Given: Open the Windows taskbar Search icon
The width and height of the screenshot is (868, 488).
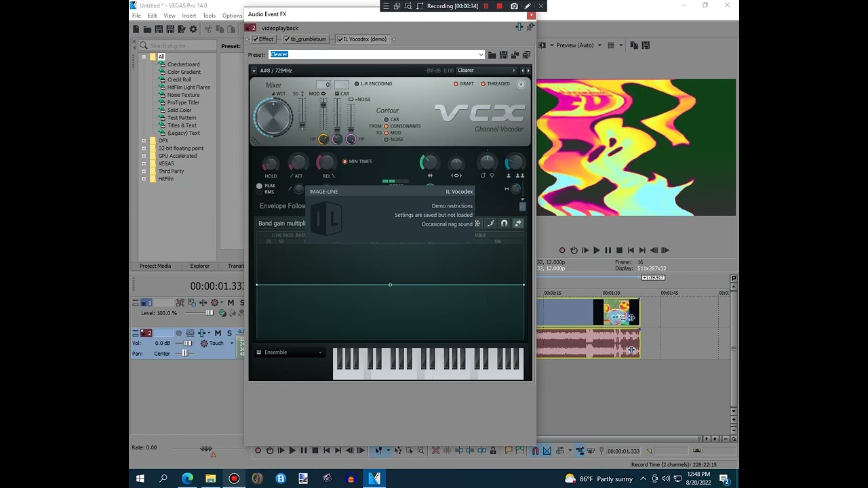Looking at the screenshot, I should pos(163,479).
